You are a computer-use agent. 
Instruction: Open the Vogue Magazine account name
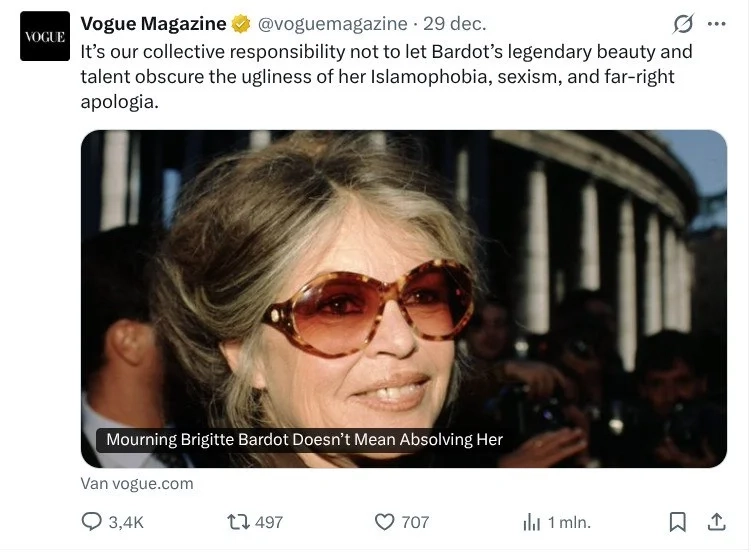click(x=153, y=24)
